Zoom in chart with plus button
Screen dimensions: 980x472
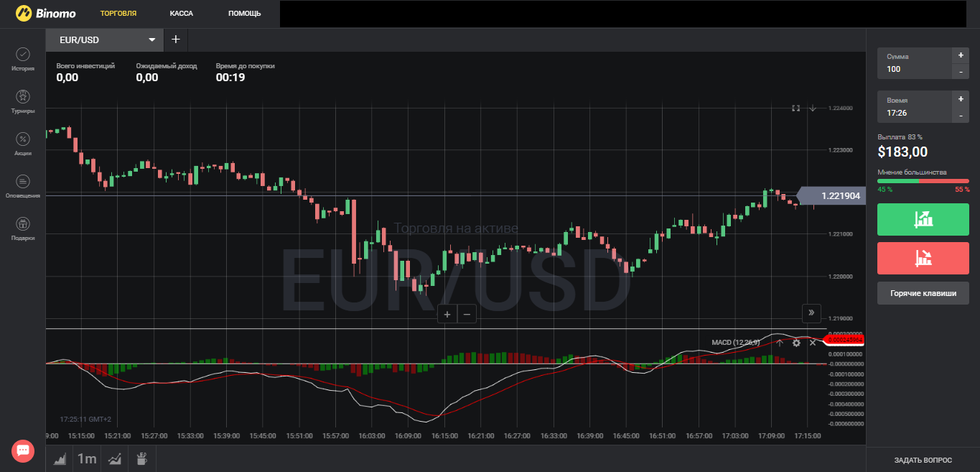pyautogui.click(x=447, y=314)
